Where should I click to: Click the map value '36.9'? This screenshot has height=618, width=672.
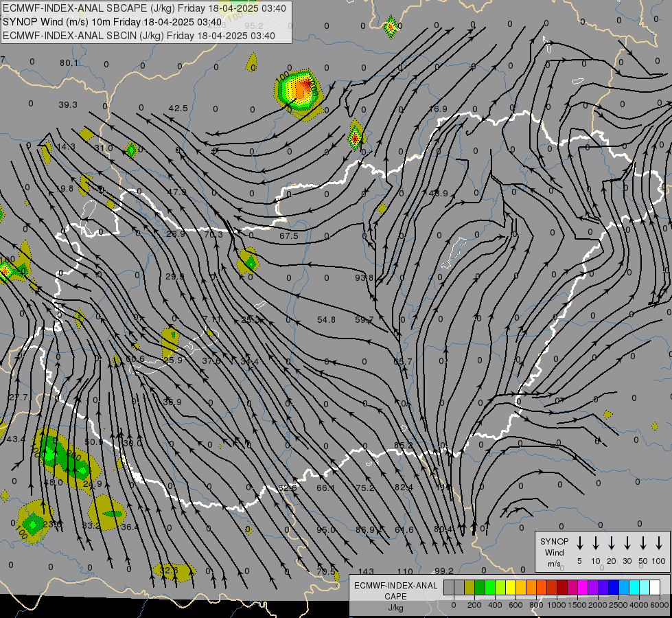pyautogui.click(x=172, y=402)
